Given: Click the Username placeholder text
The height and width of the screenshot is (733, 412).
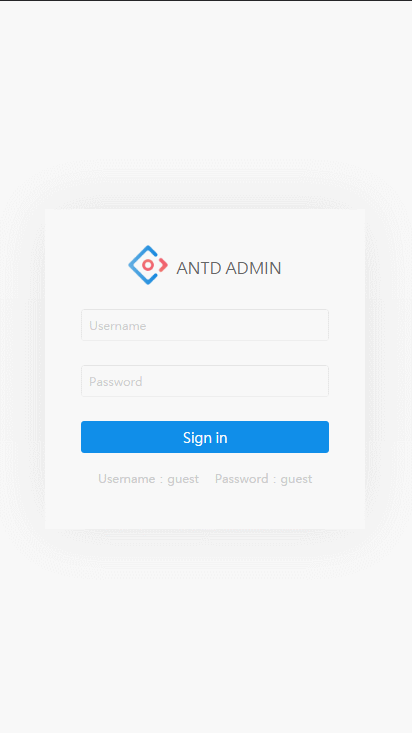Looking at the screenshot, I should (x=117, y=325).
